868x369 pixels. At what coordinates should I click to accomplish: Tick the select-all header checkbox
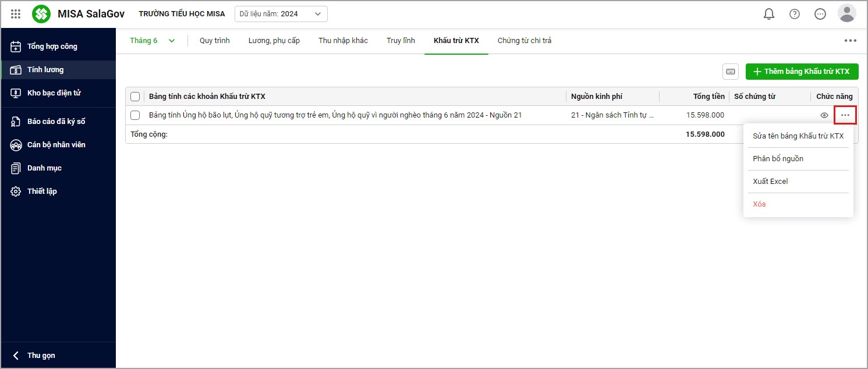pos(135,97)
